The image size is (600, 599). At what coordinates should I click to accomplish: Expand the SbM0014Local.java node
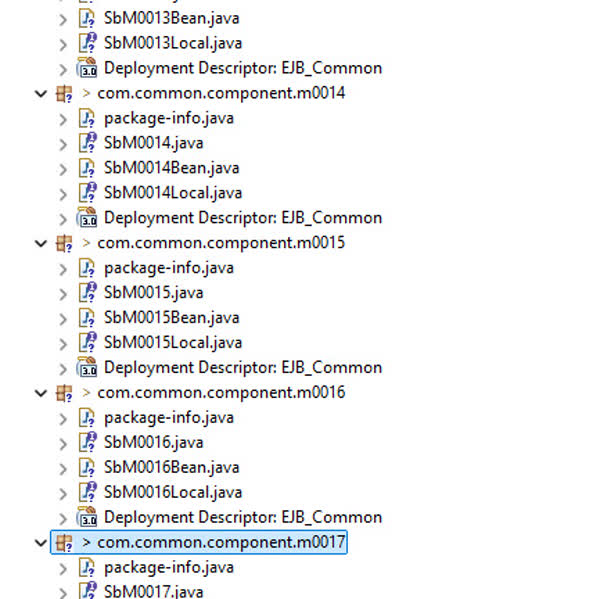point(64,193)
